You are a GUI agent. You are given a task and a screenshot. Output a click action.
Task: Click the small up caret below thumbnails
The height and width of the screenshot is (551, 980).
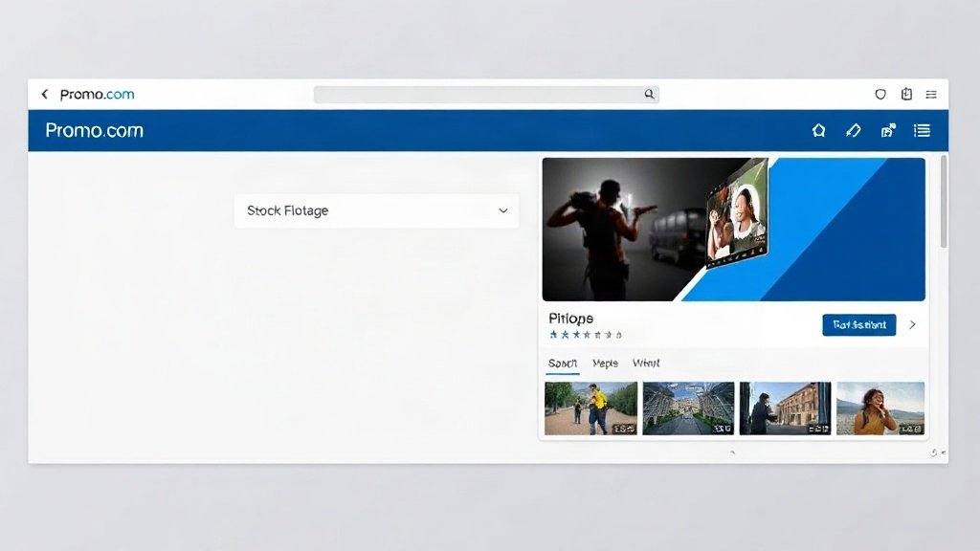click(732, 452)
